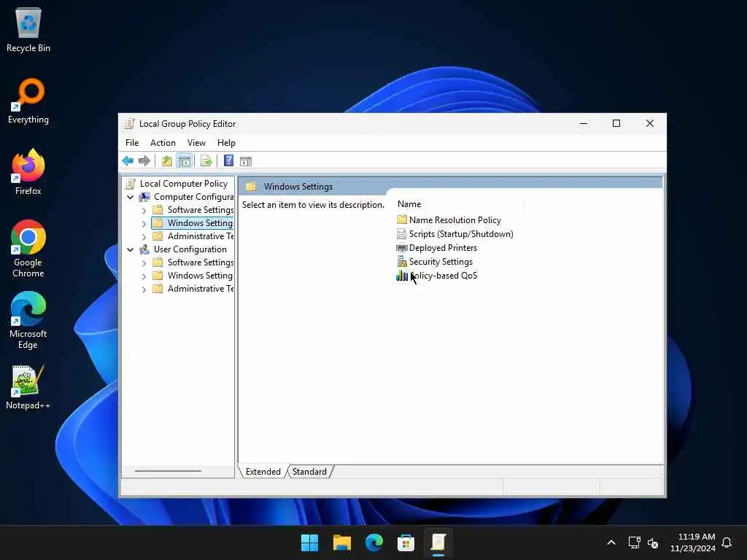Open the Windows Start menu

point(309,542)
